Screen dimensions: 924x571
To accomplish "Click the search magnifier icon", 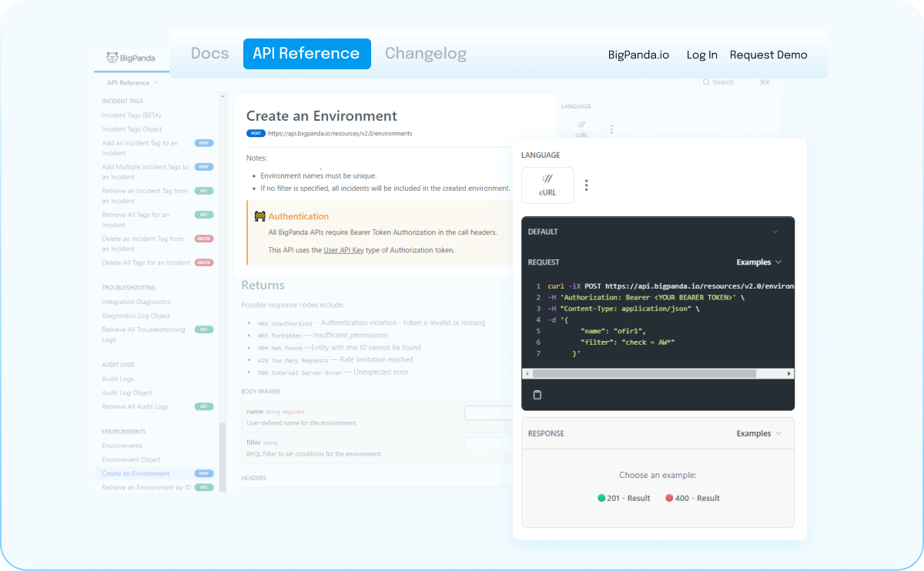I will coord(706,82).
